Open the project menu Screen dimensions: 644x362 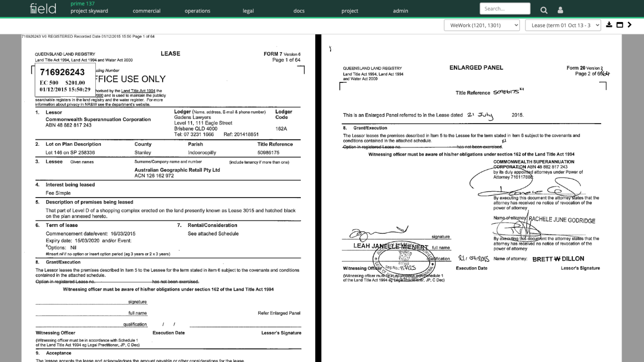click(350, 11)
